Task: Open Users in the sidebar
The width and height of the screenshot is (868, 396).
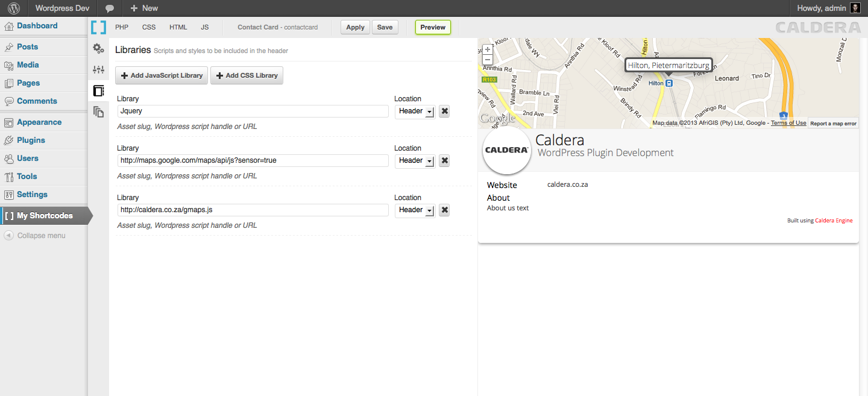Action: (28, 159)
